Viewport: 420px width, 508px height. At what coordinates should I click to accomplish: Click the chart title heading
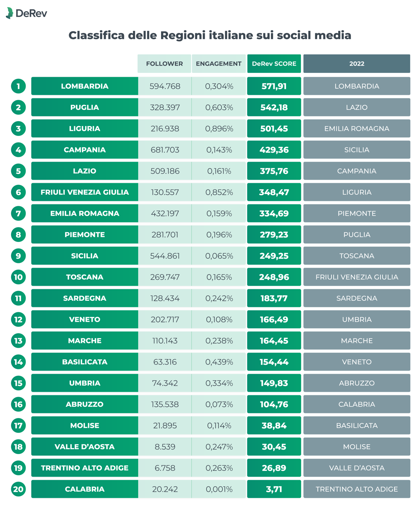click(210, 35)
